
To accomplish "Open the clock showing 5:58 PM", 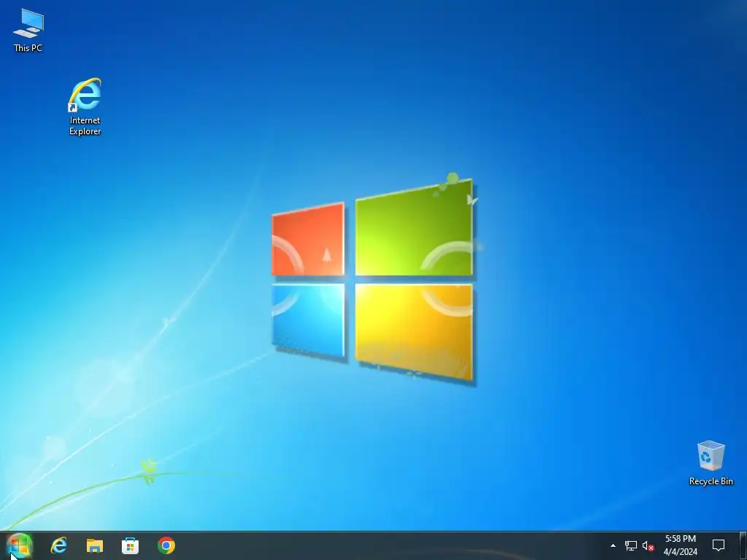I will coord(681,545).
